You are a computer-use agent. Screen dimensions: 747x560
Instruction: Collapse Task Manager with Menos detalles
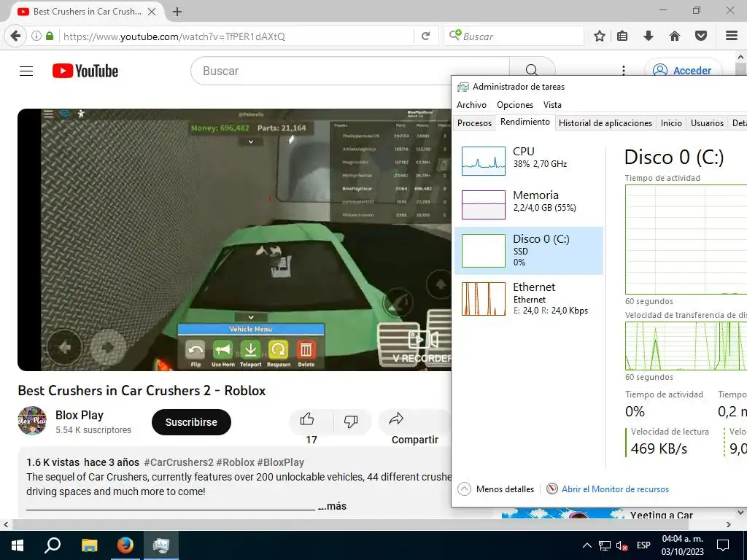pos(495,489)
